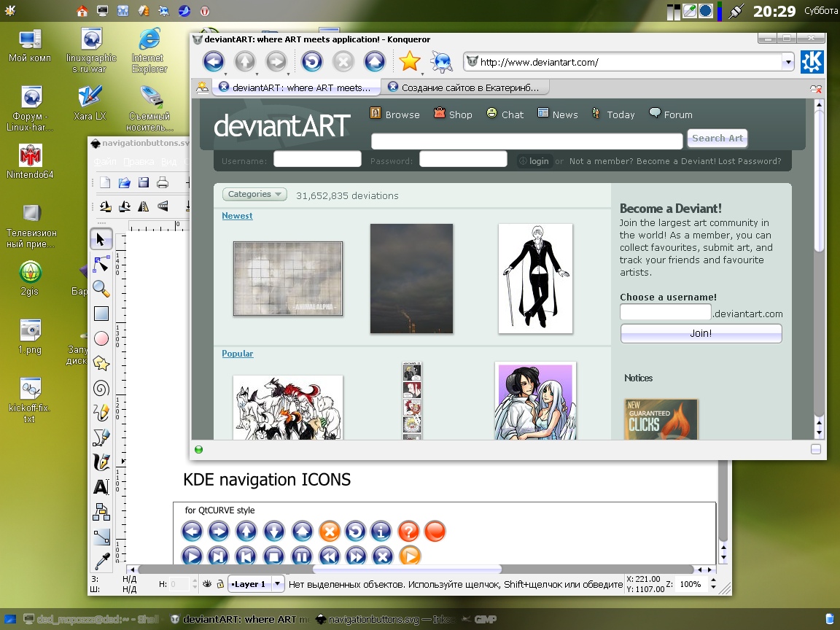
Task: Click Save icon in Inkscape toolbar
Action: [144, 183]
